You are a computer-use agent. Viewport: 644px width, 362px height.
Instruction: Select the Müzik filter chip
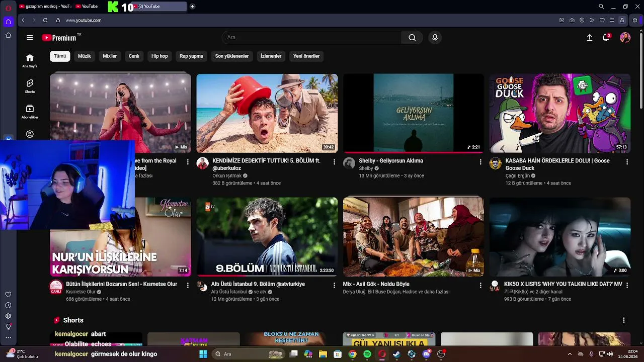(85, 56)
